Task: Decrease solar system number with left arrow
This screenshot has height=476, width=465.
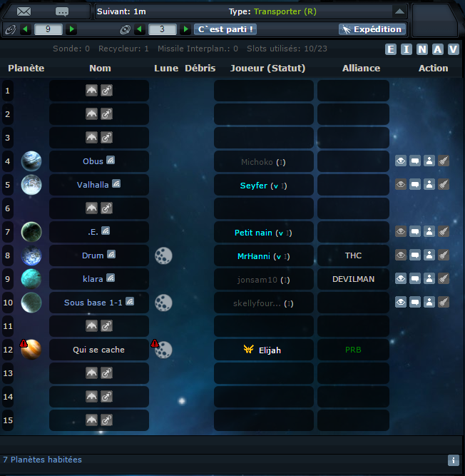Action: (x=140, y=29)
